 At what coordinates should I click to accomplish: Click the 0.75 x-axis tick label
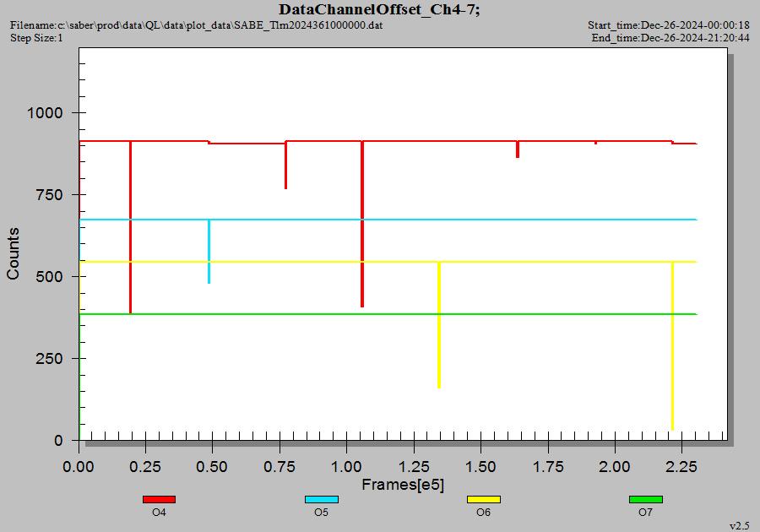(x=280, y=467)
